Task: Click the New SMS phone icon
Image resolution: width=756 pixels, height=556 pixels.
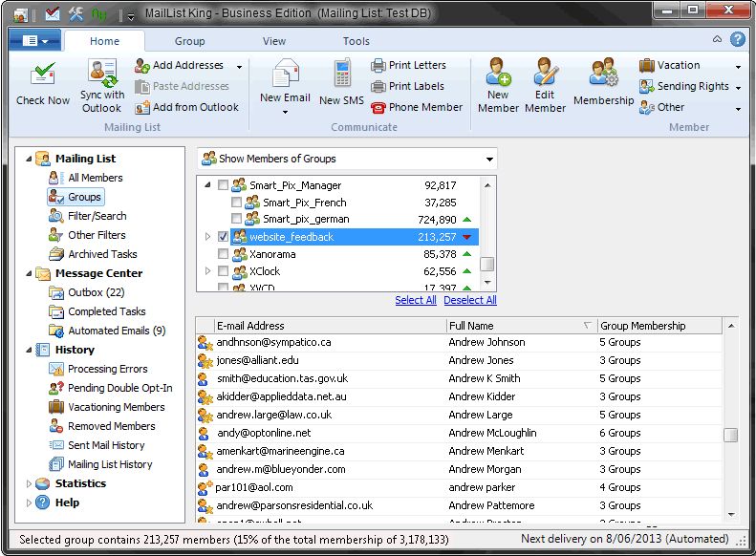Action: point(342,74)
